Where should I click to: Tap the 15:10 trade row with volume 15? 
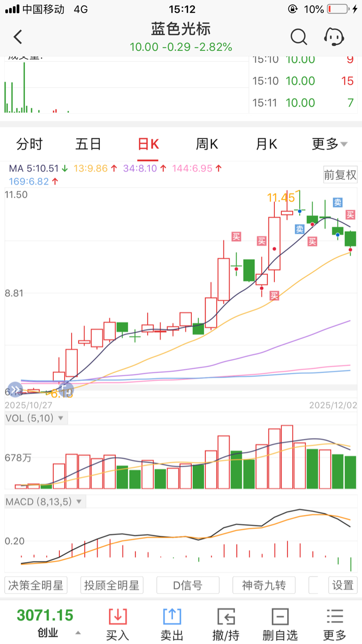(303, 81)
